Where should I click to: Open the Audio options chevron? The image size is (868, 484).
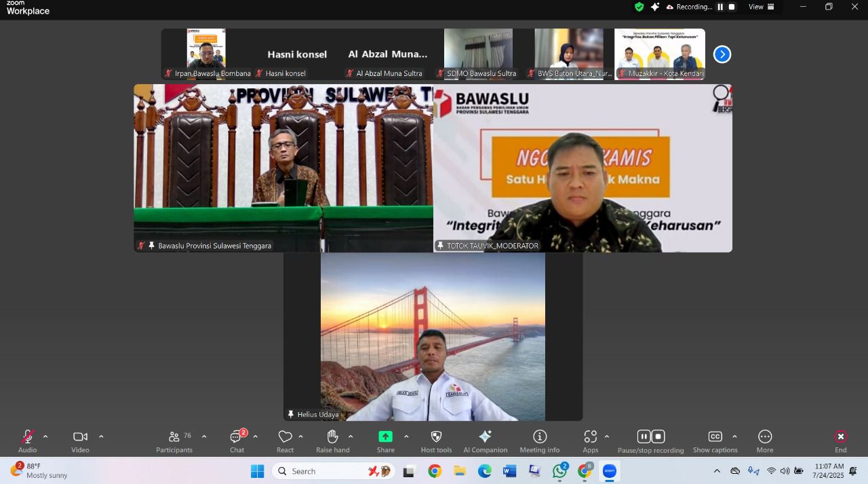pyautogui.click(x=45, y=436)
